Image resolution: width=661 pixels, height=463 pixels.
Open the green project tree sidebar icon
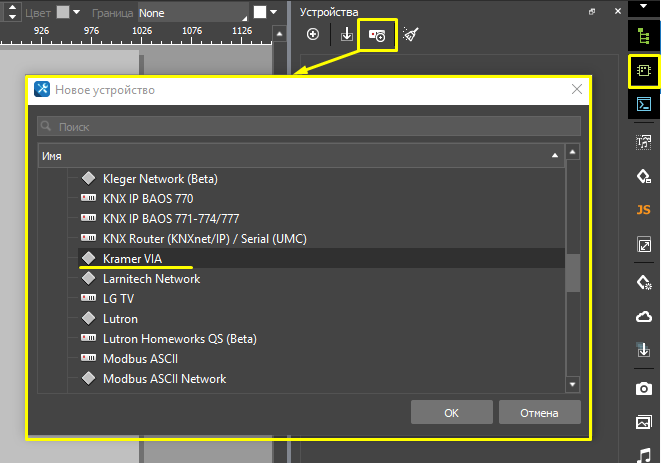[x=644, y=37]
